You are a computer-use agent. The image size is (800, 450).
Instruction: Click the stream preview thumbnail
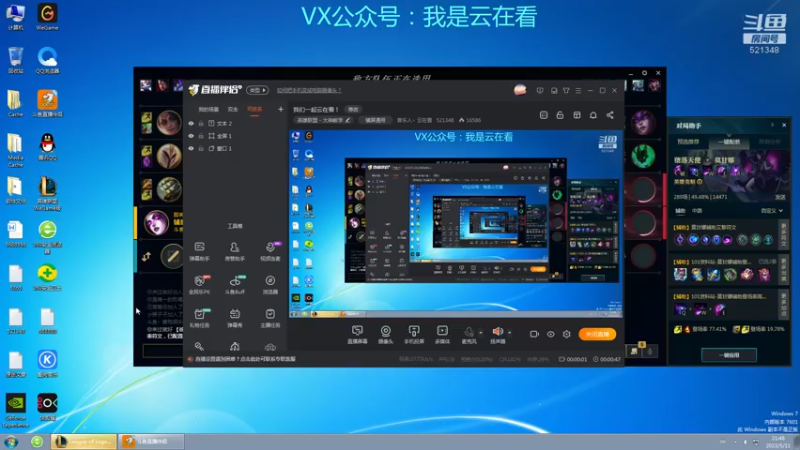tap(457, 223)
